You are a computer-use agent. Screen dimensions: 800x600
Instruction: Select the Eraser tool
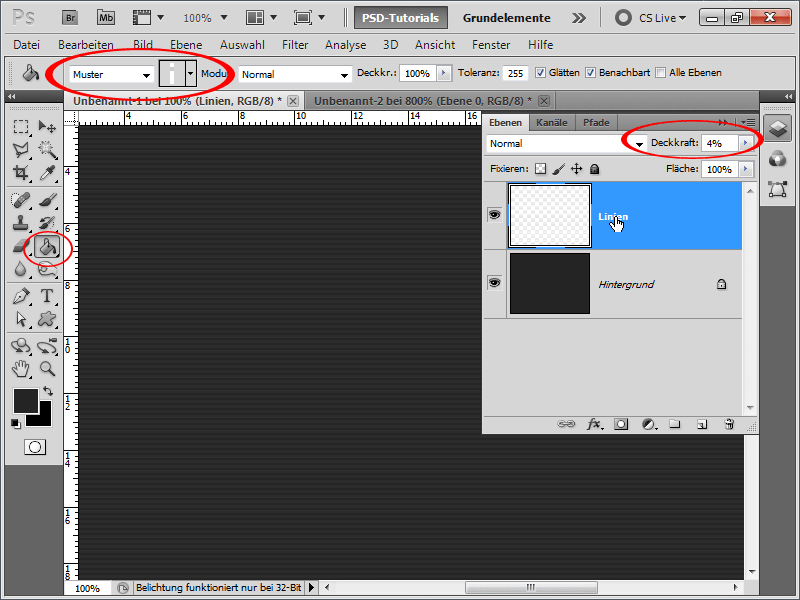(x=19, y=247)
